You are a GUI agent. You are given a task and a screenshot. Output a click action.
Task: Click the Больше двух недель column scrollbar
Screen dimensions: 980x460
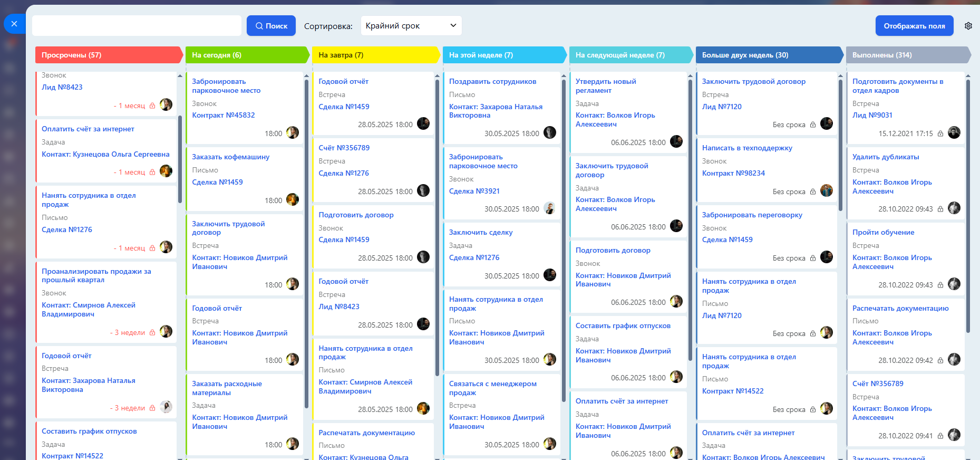click(x=840, y=145)
